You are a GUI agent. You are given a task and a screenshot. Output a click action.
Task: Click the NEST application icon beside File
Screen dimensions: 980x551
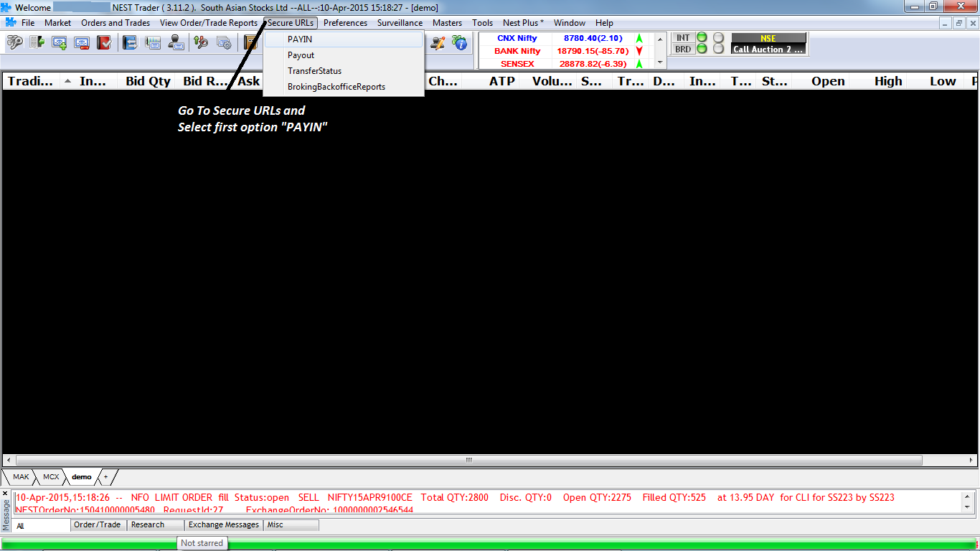click(x=10, y=23)
